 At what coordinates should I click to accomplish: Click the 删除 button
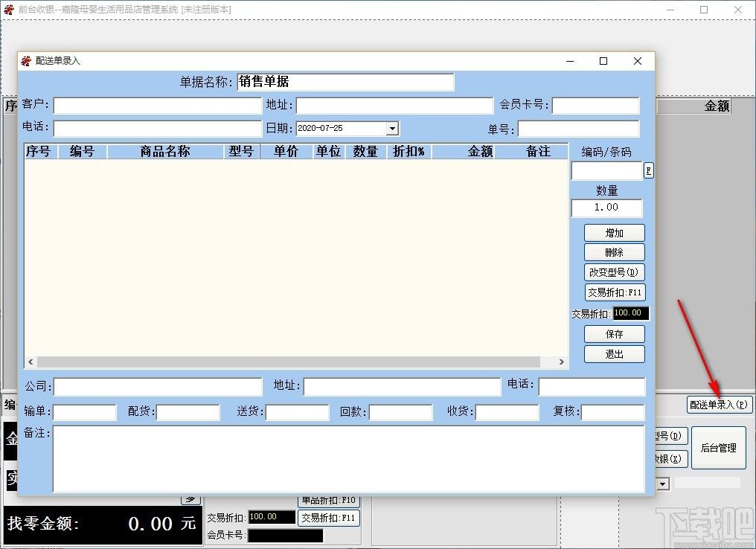tap(615, 252)
